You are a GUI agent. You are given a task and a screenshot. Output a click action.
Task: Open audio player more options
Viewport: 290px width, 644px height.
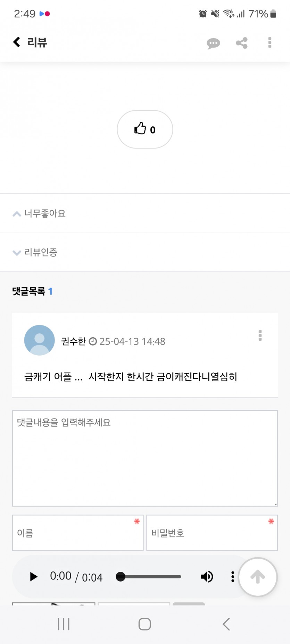click(x=233, y=577)
